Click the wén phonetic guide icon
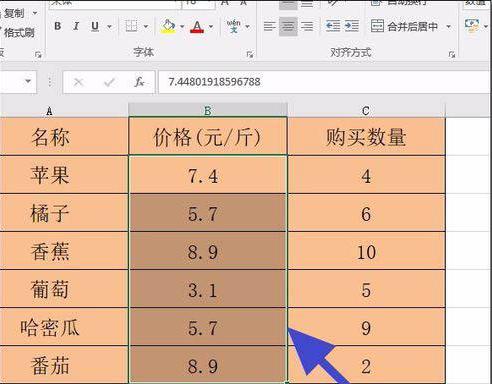This screenshot has width=492, height=384. pos(234,26)
